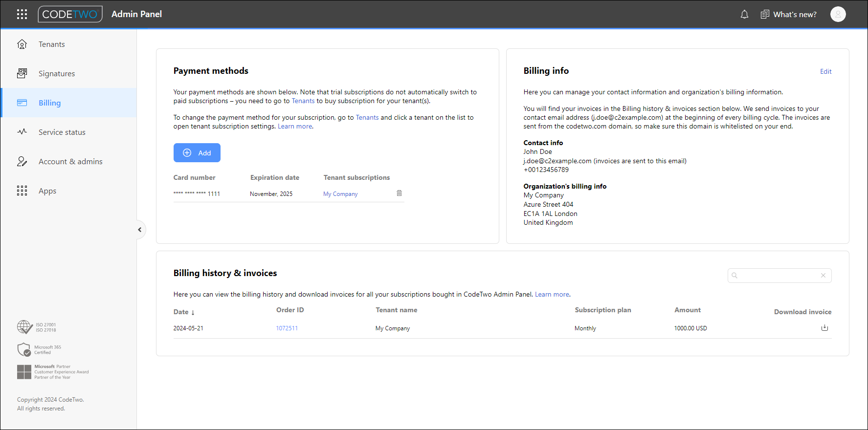Click the Account & admins person icon
Image resolution: width=868 pixels, height=430 pixels.
click(x=22, y=161)
